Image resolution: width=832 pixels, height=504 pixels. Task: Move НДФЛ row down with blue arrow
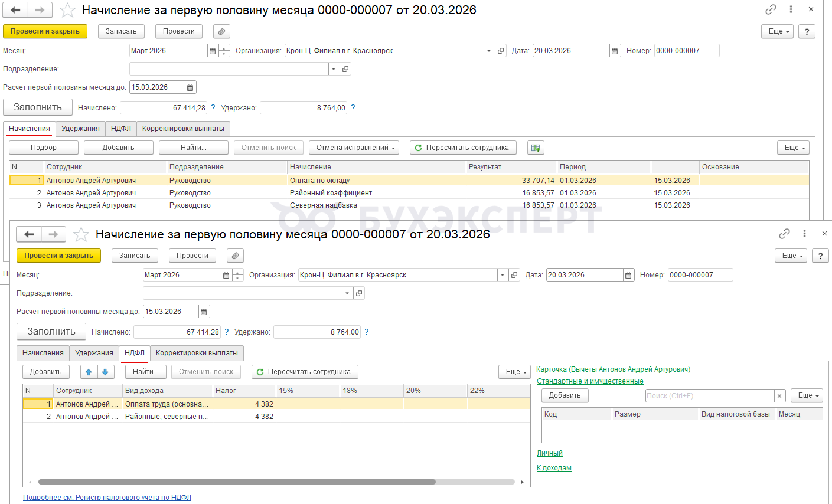(x=105, y=372)
